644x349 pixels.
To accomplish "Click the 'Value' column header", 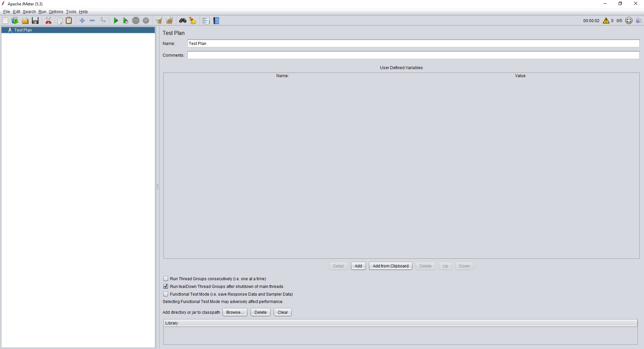I will click(520, 76).
